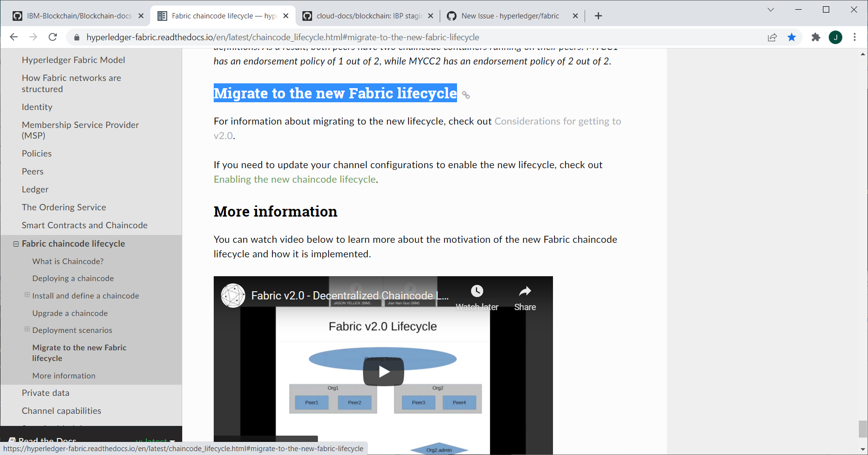Open How Fabric networks are structured

click(x=71, y=83)
